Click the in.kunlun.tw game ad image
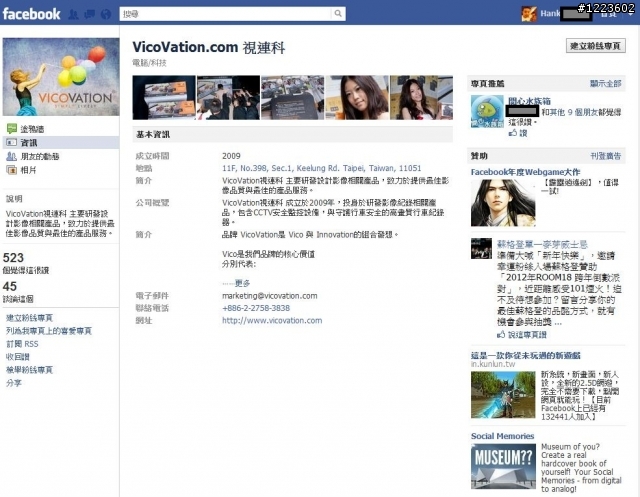This screenshot has height=497, width=640. point(503,395)
